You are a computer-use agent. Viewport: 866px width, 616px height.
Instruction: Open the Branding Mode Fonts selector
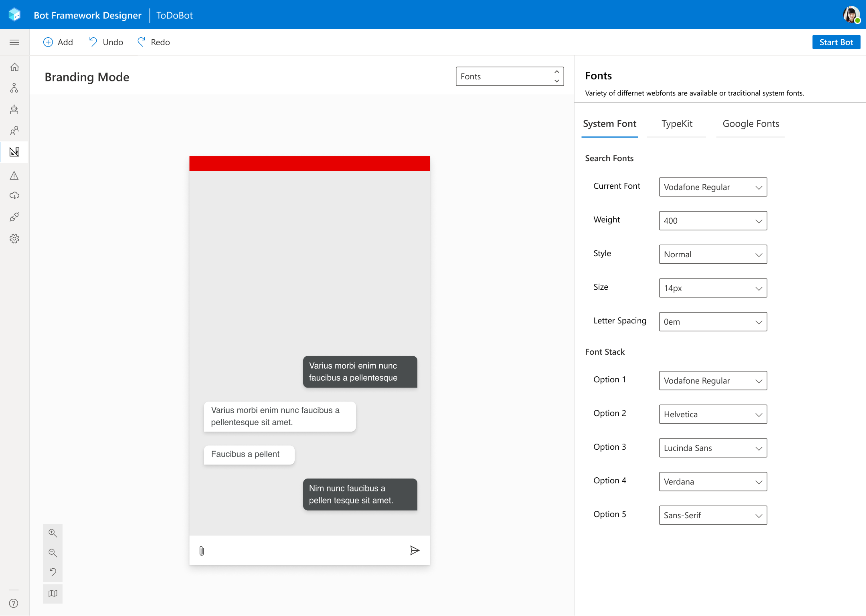[510, 77]
